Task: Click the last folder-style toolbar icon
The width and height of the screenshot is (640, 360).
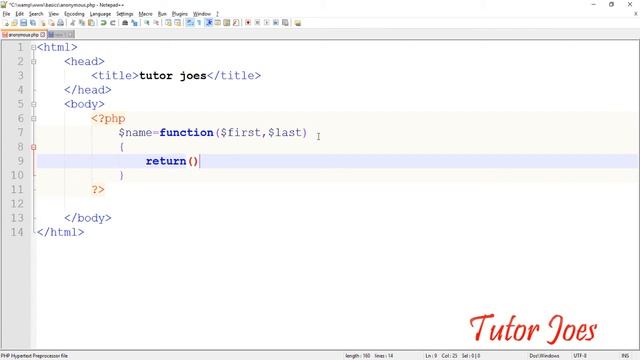Action: pyautogui.click(x=298, y=23)
